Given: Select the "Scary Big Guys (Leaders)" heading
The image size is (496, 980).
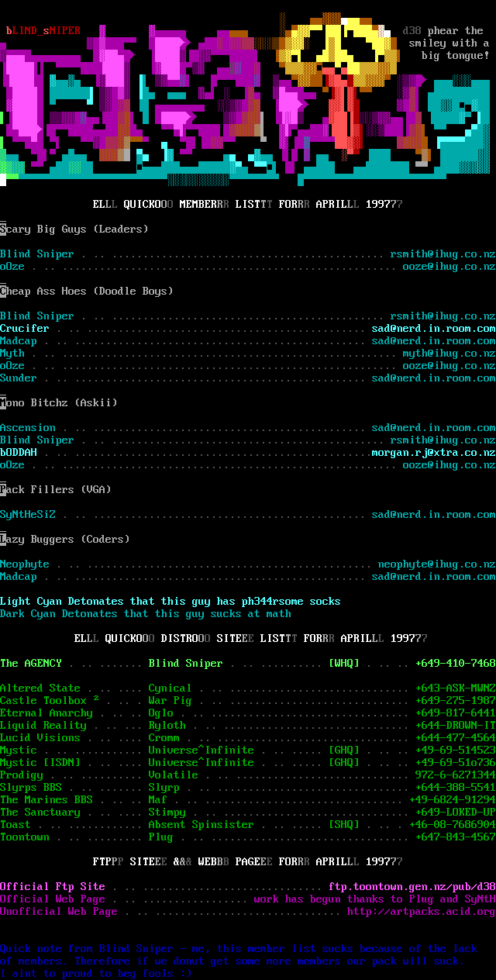Looking at the screenshot, I should tap(74, 229).
